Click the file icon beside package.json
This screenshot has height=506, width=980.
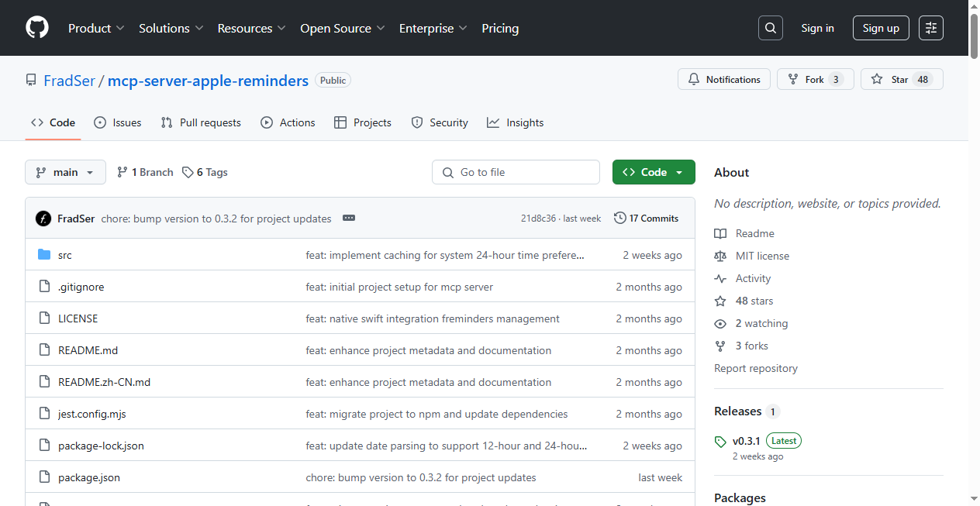44,477
